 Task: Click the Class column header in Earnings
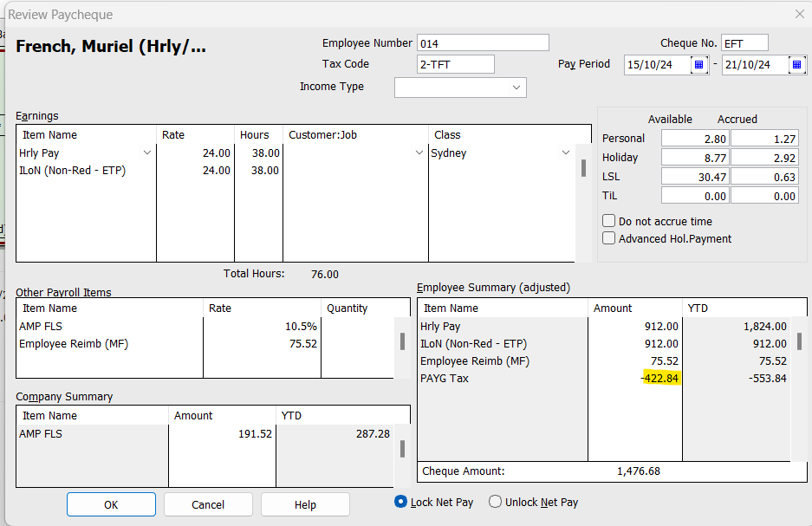click(x=447, y=134)
